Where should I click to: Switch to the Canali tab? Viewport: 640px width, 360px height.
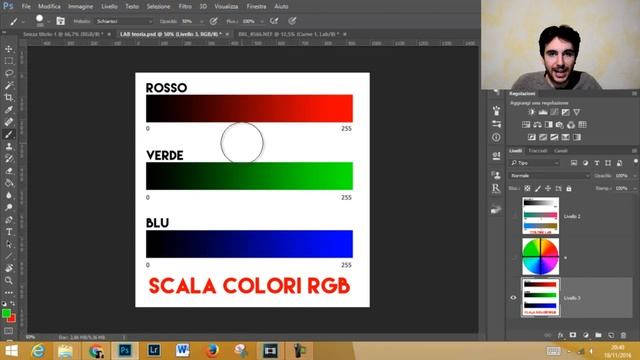tap(560, 151)
